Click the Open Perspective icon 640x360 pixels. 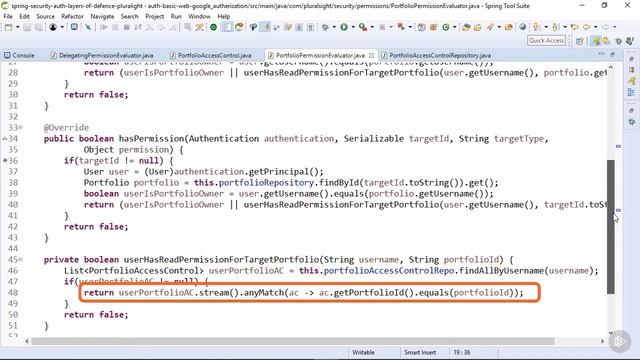tap(580, 41)
